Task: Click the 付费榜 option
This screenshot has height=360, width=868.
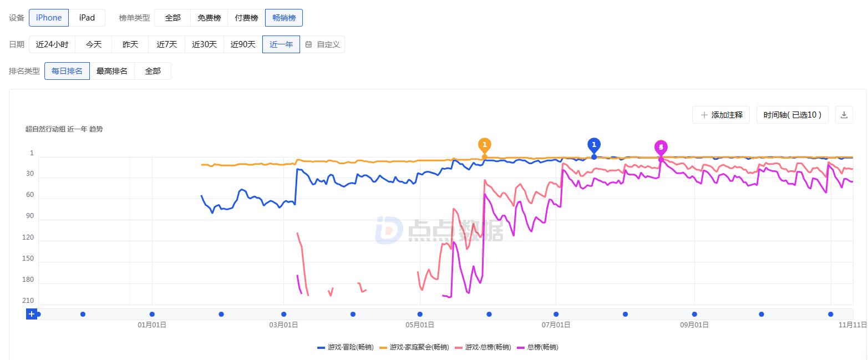Action: 246,17
